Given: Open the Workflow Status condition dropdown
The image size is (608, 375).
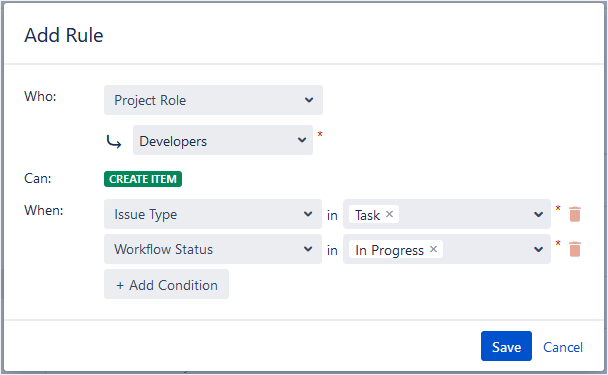Looking at the screenshot, I should tap(213, 249).
